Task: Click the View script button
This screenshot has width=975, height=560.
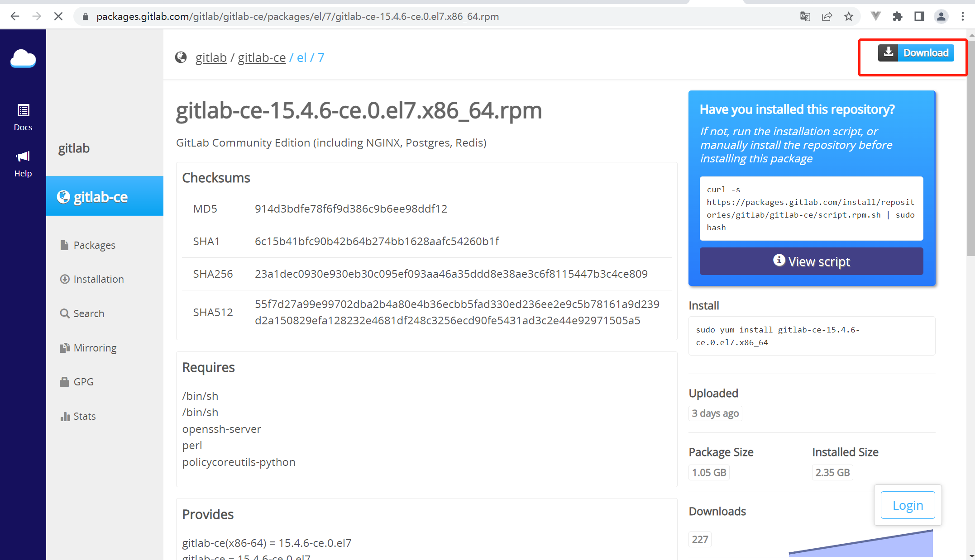Action: click(x=811, y=261)
